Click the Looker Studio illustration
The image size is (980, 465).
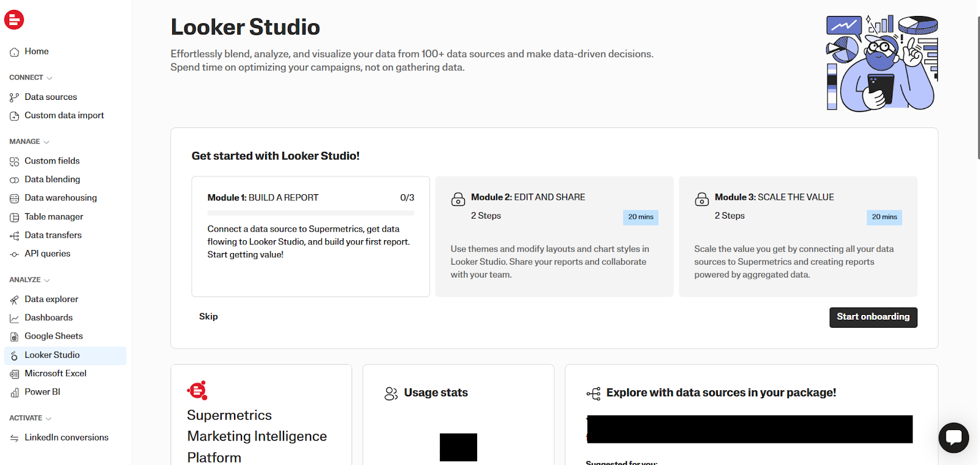pyautogui.click(x=882, y=63)
